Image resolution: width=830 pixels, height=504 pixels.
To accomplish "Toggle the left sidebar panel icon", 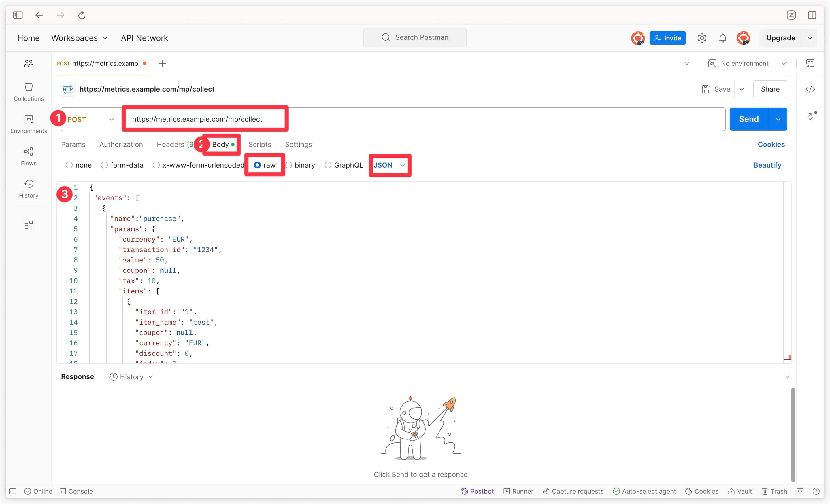I will [x=18, y=15].
